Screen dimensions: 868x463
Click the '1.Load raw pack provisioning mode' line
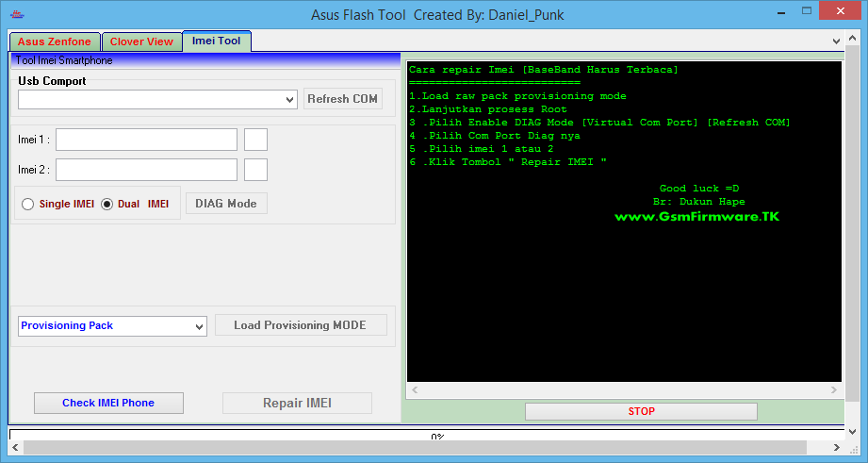point(517,96)
